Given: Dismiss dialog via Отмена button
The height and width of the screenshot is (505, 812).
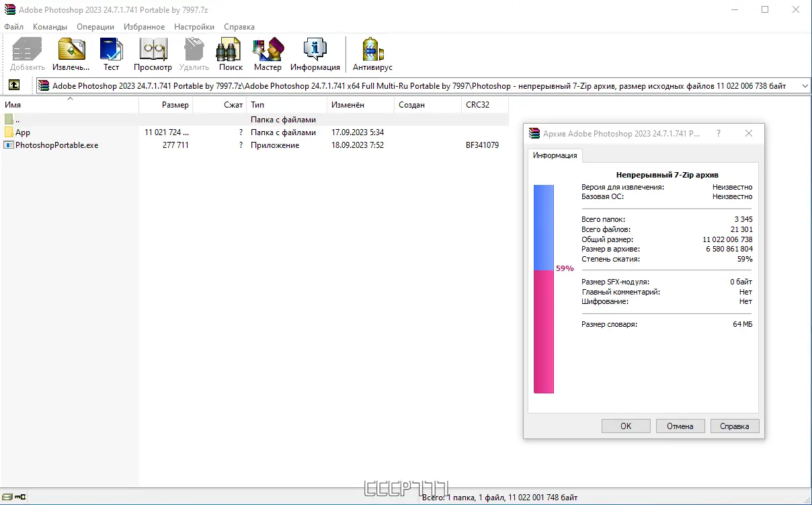Looking at the screenshot, I should 680,426.
